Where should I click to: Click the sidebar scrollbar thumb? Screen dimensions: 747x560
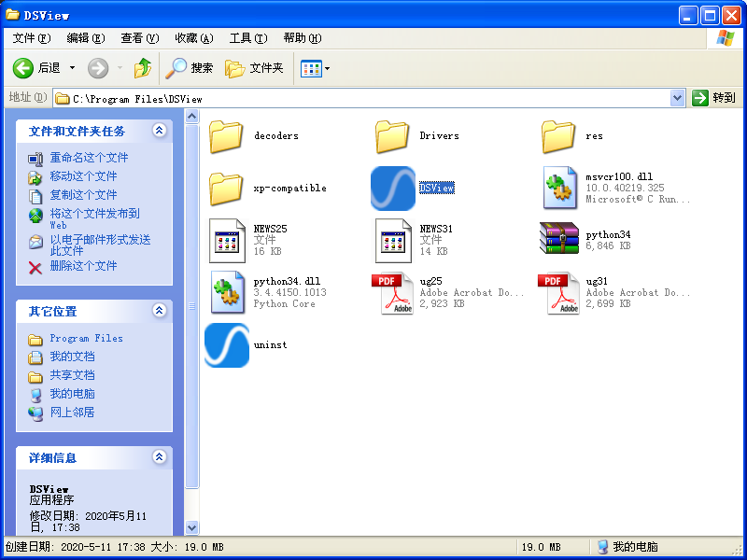point(191,306)
